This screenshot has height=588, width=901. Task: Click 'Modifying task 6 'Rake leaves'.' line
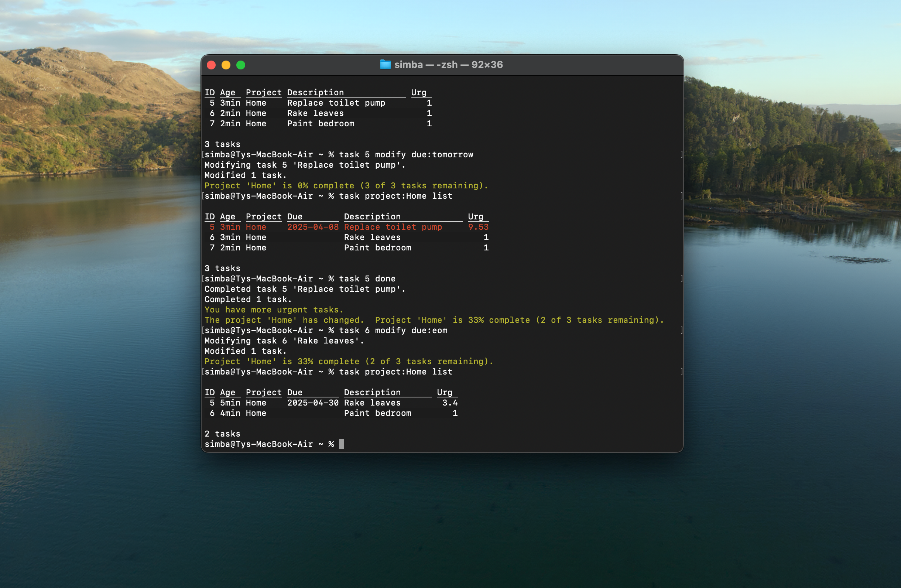click(284, 341)
